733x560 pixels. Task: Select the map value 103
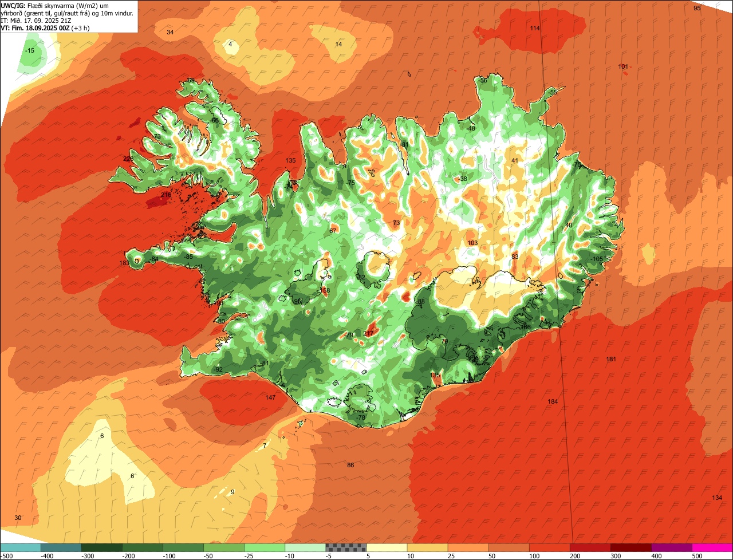(472, 243)
